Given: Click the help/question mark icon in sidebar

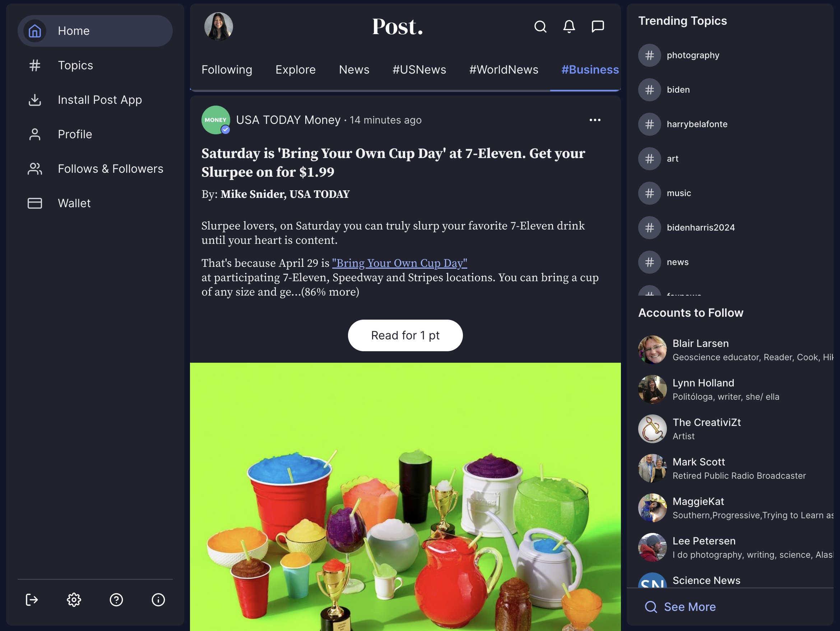Looking at the screenshot, I should 115,600.
